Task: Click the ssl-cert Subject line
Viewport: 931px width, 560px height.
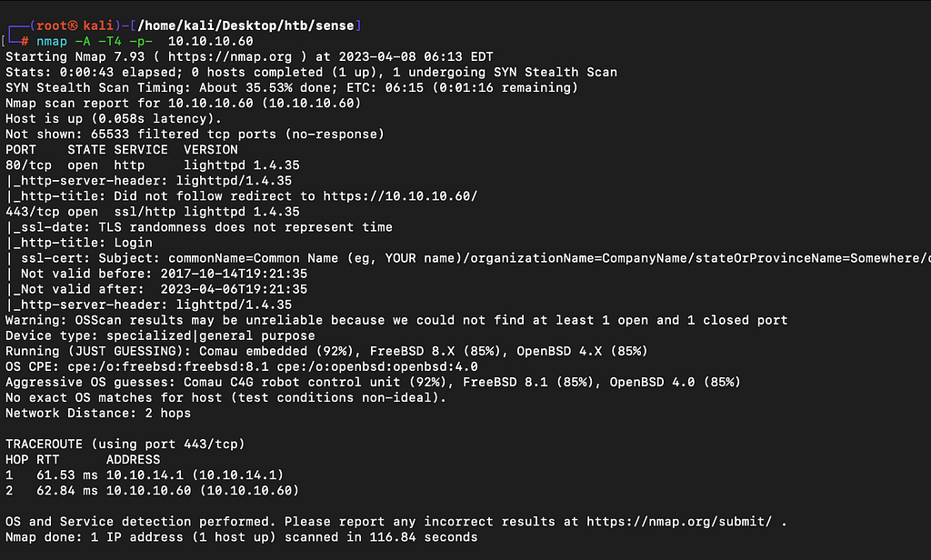Action: pos(468,258)
